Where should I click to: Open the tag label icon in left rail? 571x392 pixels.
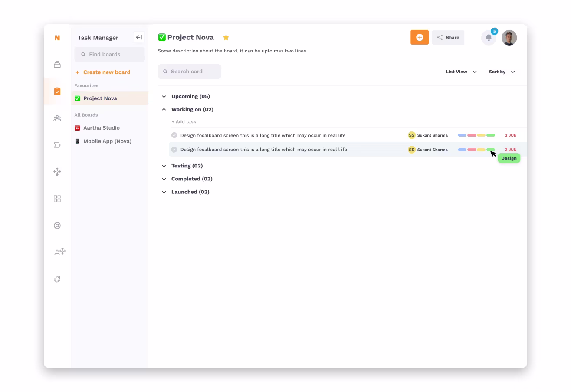[57, 279]
